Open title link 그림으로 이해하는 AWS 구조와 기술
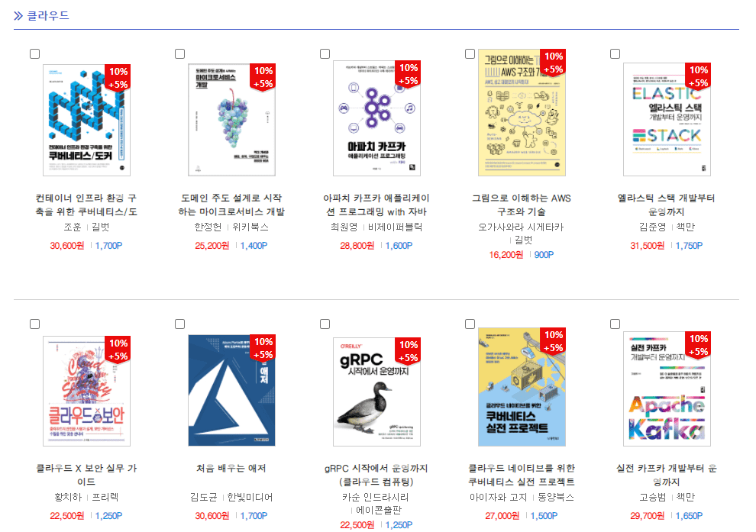This screenshot has height=532, width=756. pyautogui.click(x=522, y=205)
